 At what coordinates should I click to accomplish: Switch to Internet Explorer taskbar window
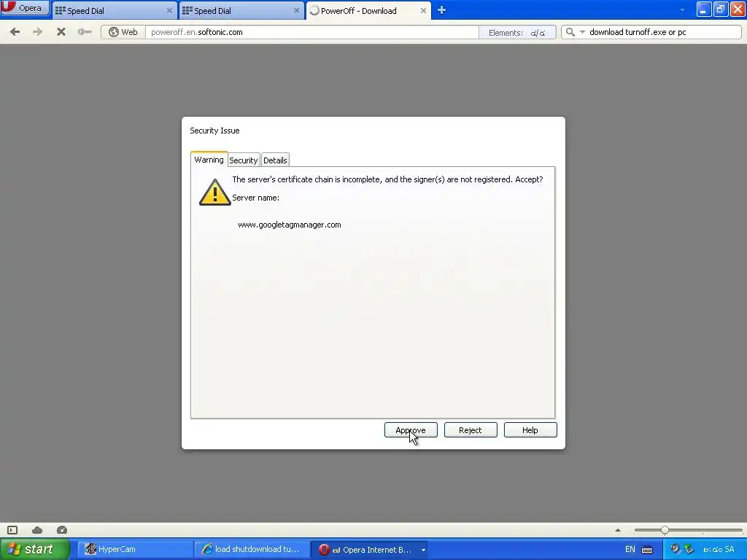coord(252,549)
